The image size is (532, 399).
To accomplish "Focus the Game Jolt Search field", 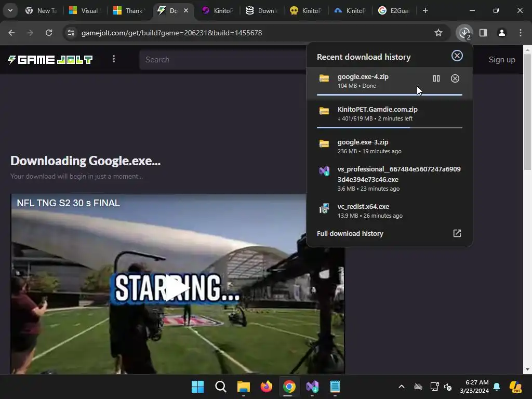I will coord(223,60).
